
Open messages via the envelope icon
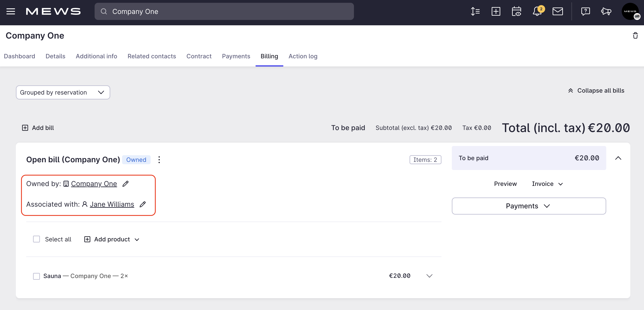pyautogui.click(x=558, y=11)
